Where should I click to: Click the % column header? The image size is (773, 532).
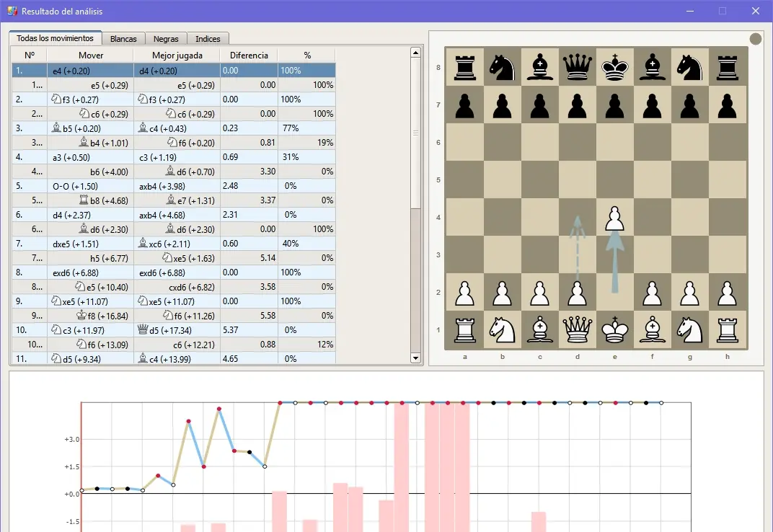[306, 56]
